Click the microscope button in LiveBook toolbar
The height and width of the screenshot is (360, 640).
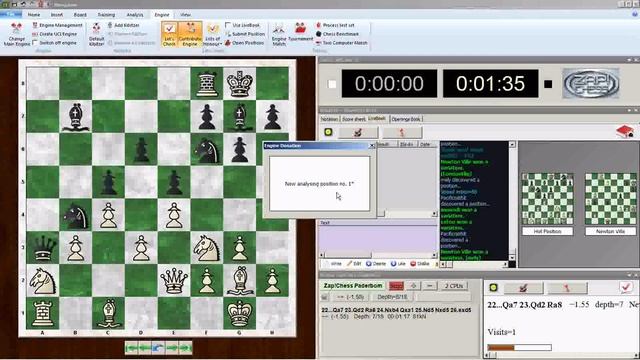coord(358,132)
